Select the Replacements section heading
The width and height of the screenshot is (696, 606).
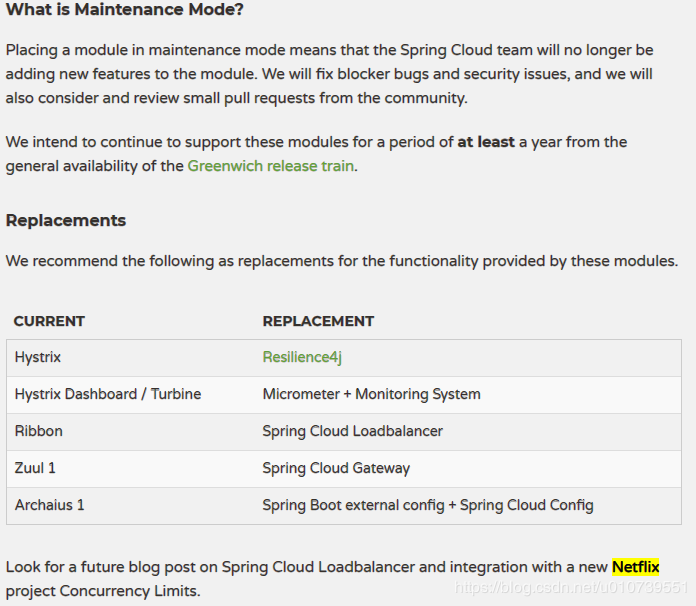point(66,220)
